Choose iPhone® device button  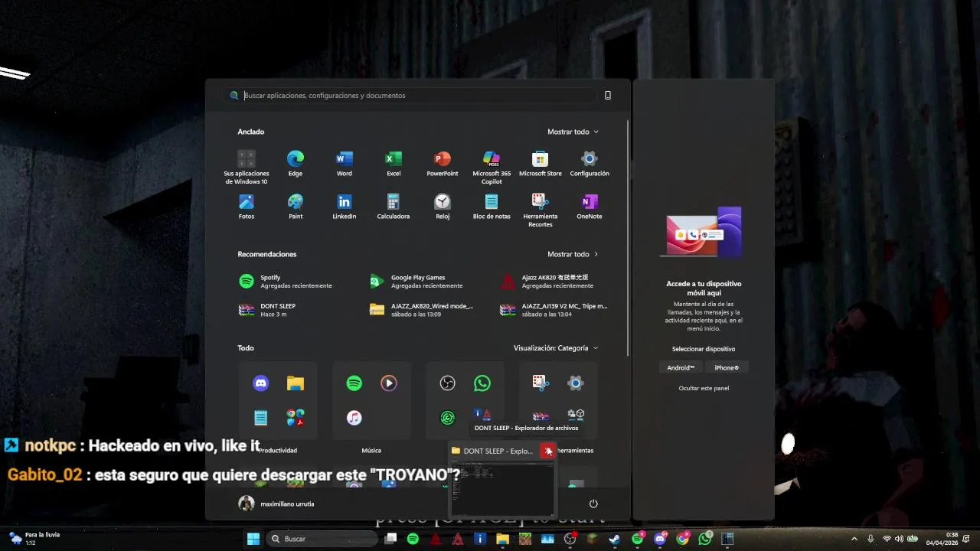[x=727, y=367]
